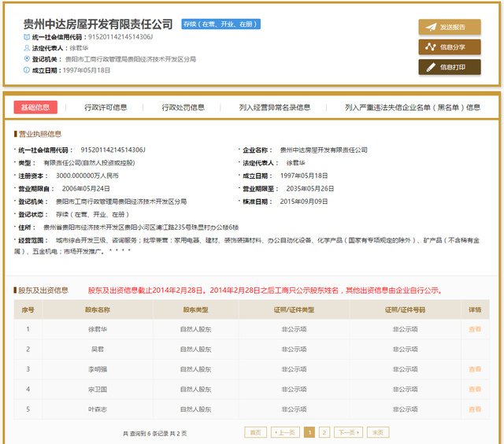Click the 股东类型 column header
504x444 pixels.
195,309
